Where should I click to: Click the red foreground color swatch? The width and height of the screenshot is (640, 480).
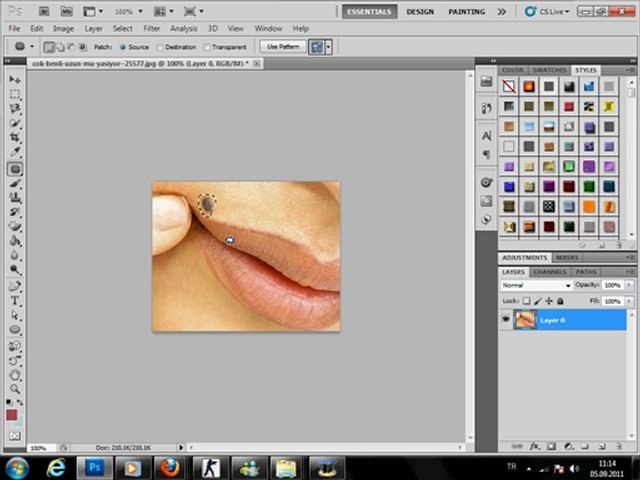12,414
